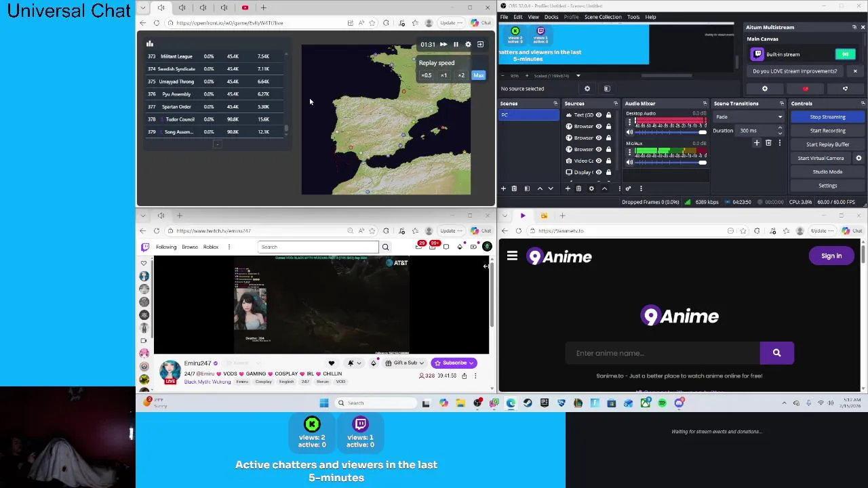Open Twitch Browse page
This screenshot has height=488, width=868.
(x=190, y=247)
